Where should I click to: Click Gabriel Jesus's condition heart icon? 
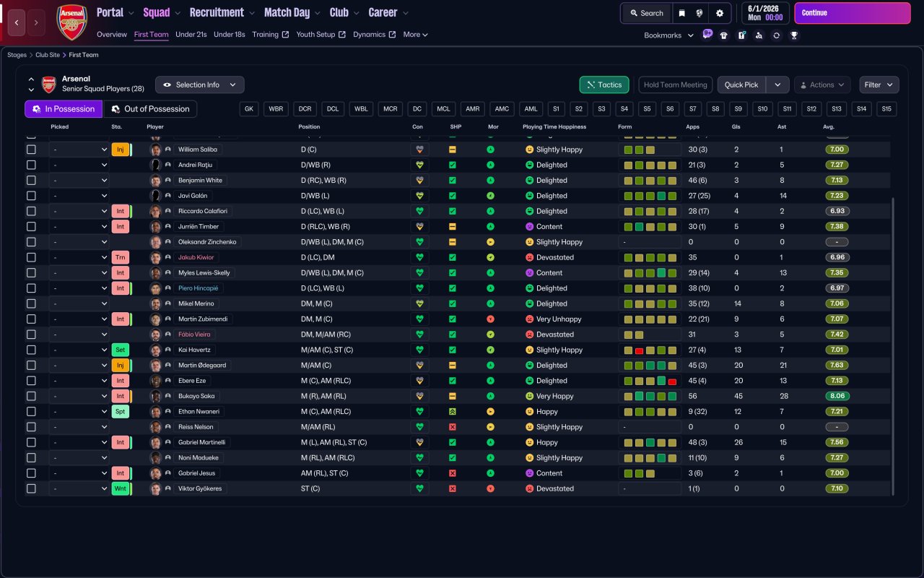419,473
